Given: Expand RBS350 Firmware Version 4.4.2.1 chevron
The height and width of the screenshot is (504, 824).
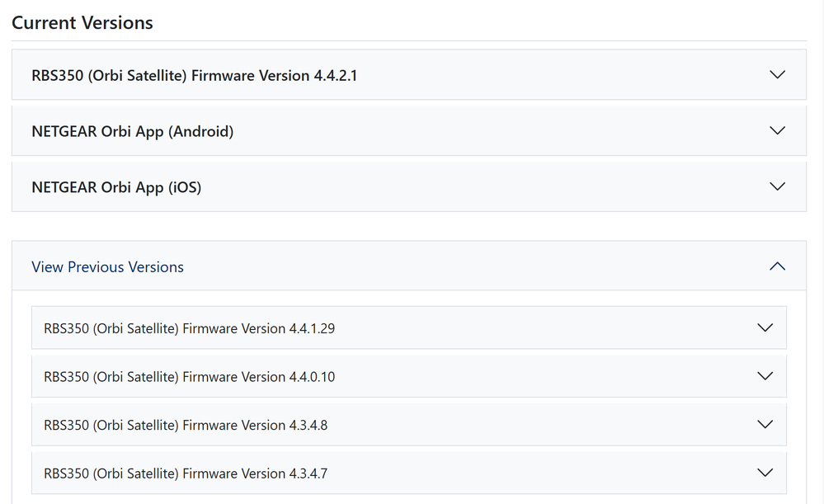Looking at the screenshot, I should coord(776,74).
